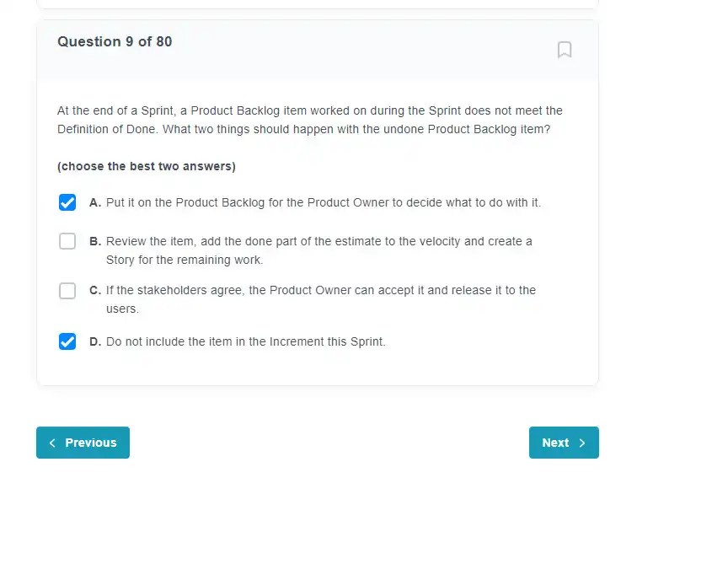Click the bold letter D label

[95, 341]
